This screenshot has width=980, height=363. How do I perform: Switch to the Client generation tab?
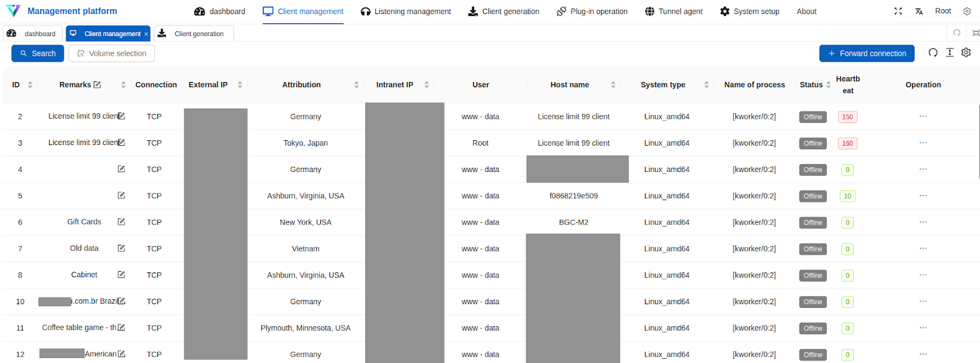click(x=193, y=34)
